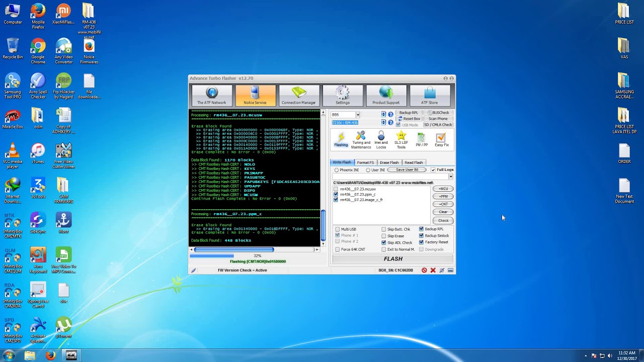The image size is (644, 362).
Task: Click the red stop circle status icon
Action: [x=424, y=270]
